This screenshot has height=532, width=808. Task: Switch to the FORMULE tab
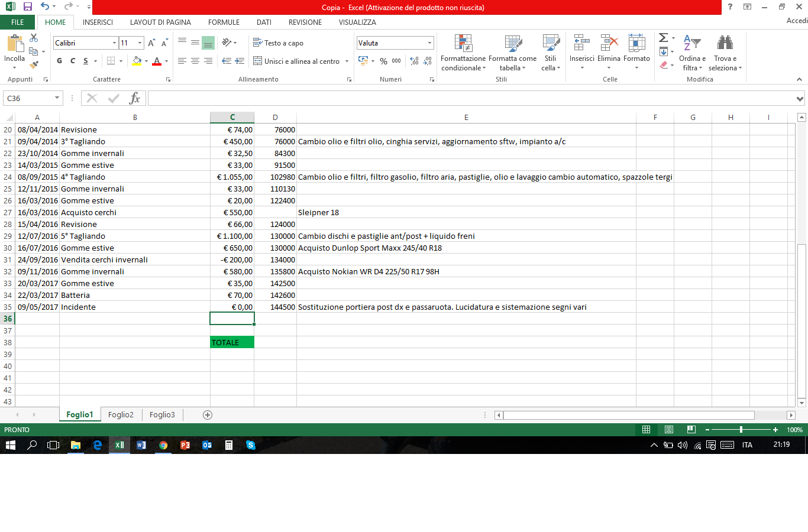click(x=224, y=22)
